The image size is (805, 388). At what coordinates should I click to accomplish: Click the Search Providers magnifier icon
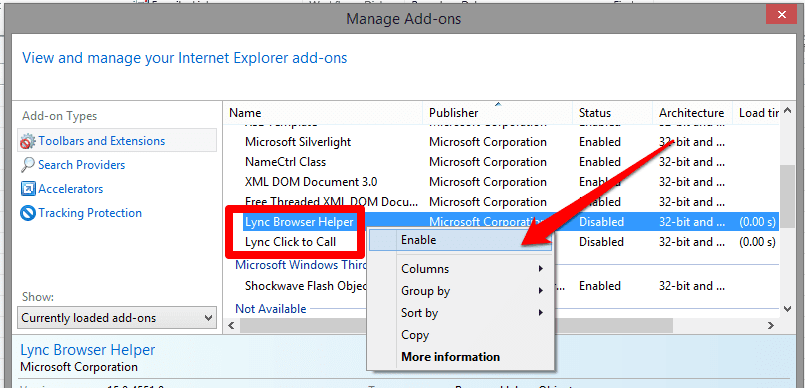click(x=28, y=165)
